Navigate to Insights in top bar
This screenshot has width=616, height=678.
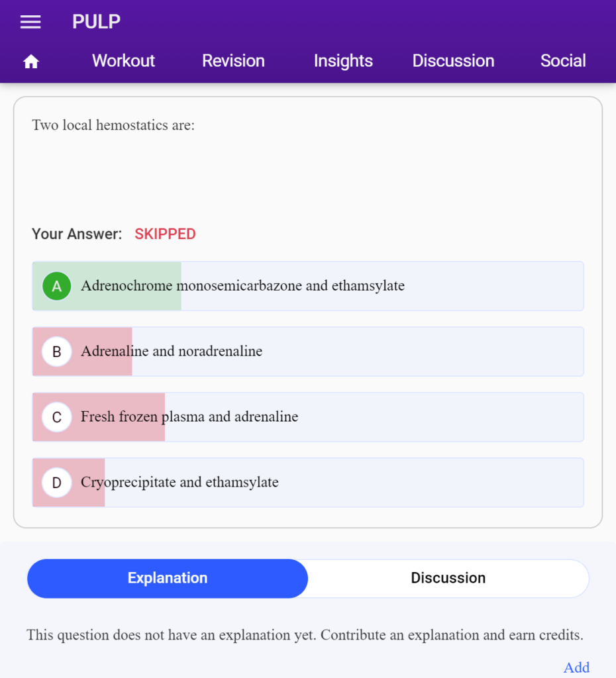tap(343, 61)
